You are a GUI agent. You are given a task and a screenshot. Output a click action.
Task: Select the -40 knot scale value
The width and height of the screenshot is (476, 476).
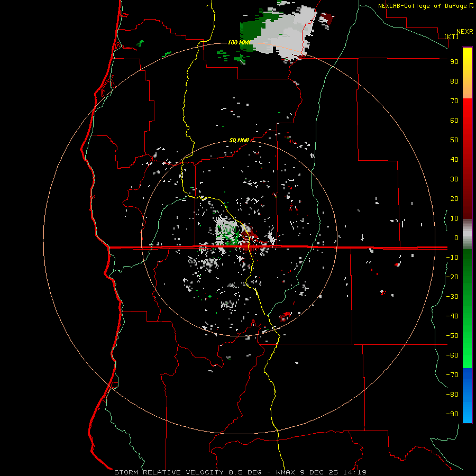click(452, 316)
